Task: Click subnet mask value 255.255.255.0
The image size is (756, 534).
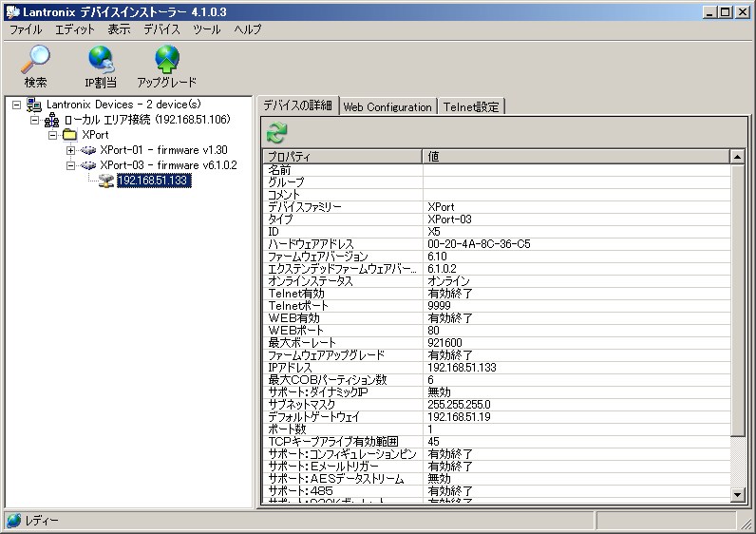Action: (x=459, y=404)
